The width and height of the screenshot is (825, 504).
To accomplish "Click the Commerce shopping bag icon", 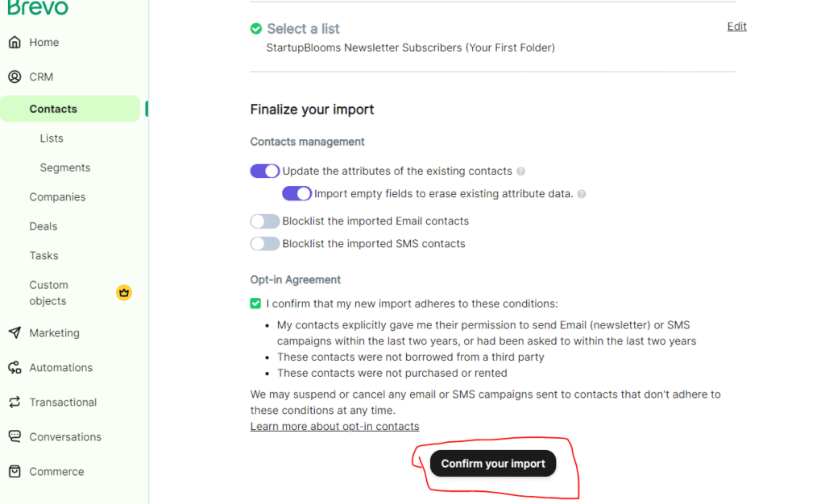I will click(x=15, y=472).
